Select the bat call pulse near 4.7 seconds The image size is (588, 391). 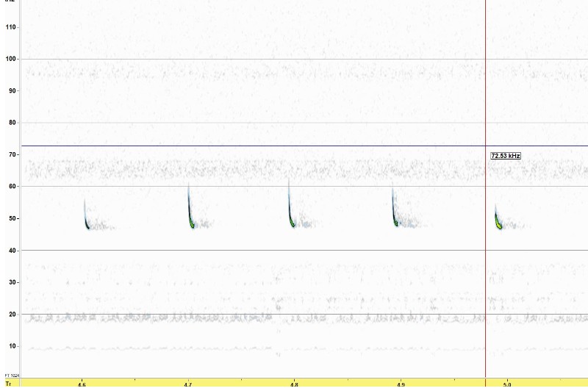(x=191, y=219)
